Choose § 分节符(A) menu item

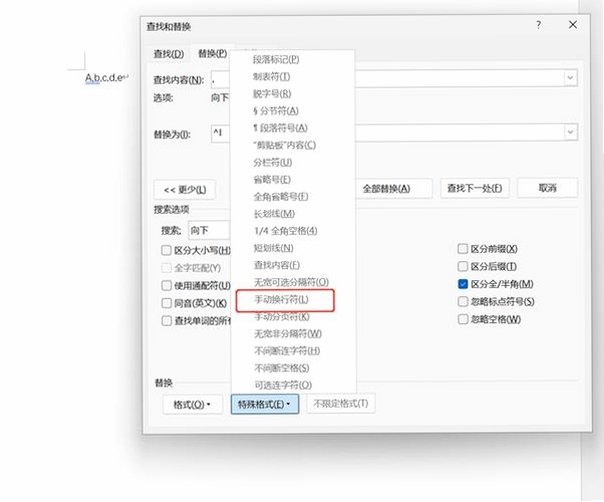coord(293,111)
